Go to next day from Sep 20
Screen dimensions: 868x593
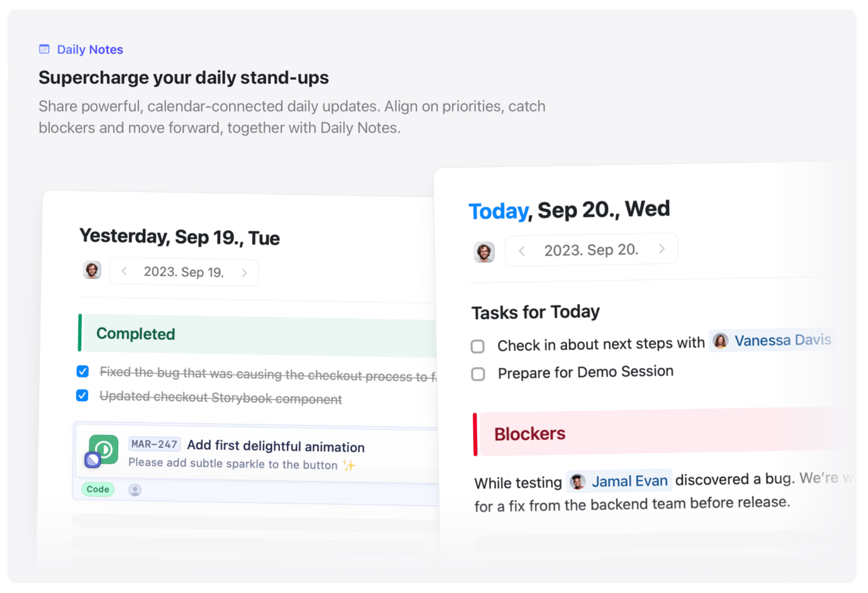click(x=662, y=249)
